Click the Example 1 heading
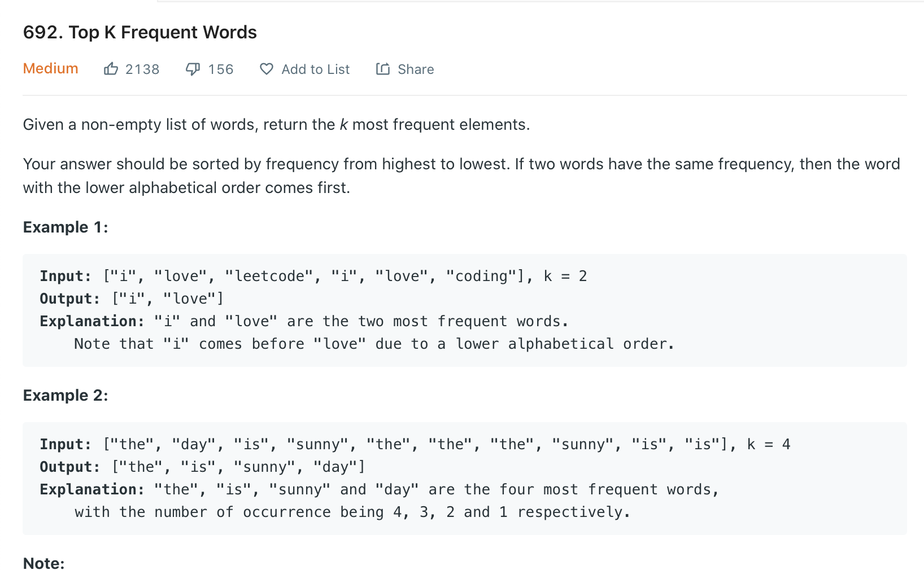 (x=66, y=227)
